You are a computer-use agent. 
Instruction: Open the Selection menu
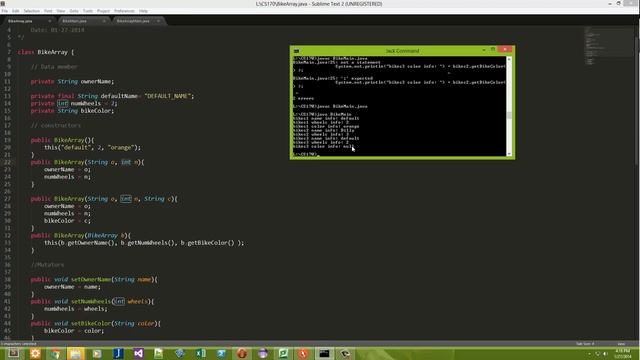coord(31,11)
